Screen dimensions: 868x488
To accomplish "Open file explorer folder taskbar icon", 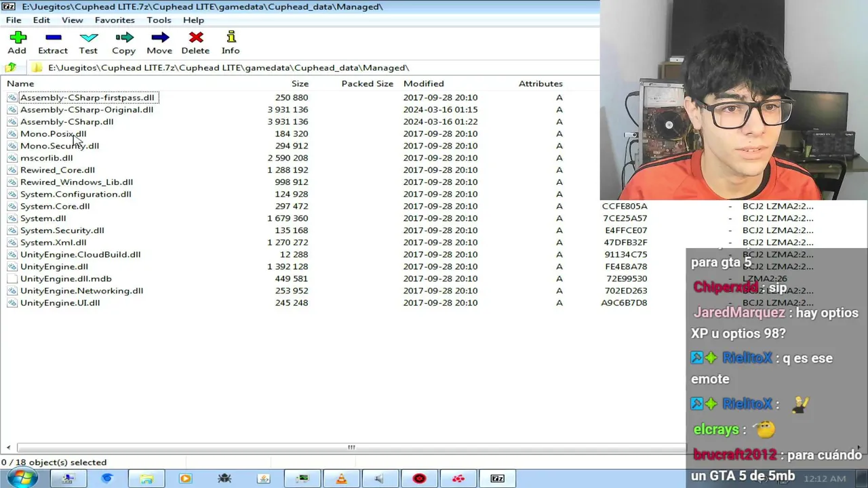I will pos(146,479).
